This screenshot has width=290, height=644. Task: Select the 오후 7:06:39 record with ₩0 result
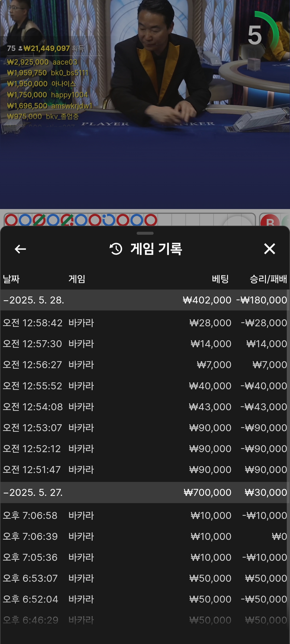point(145,536)
